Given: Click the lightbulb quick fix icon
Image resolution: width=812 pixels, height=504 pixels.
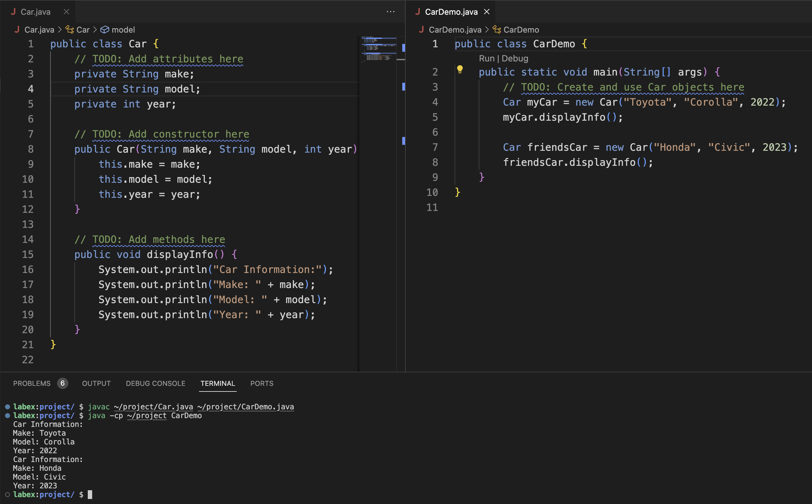Looking at the screenshot, I should 460,70.
